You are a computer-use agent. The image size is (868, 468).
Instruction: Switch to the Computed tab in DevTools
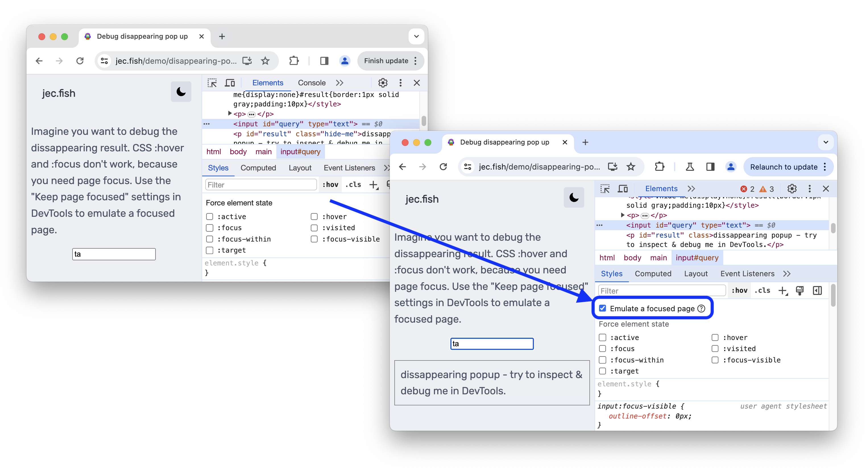(653, 274)
